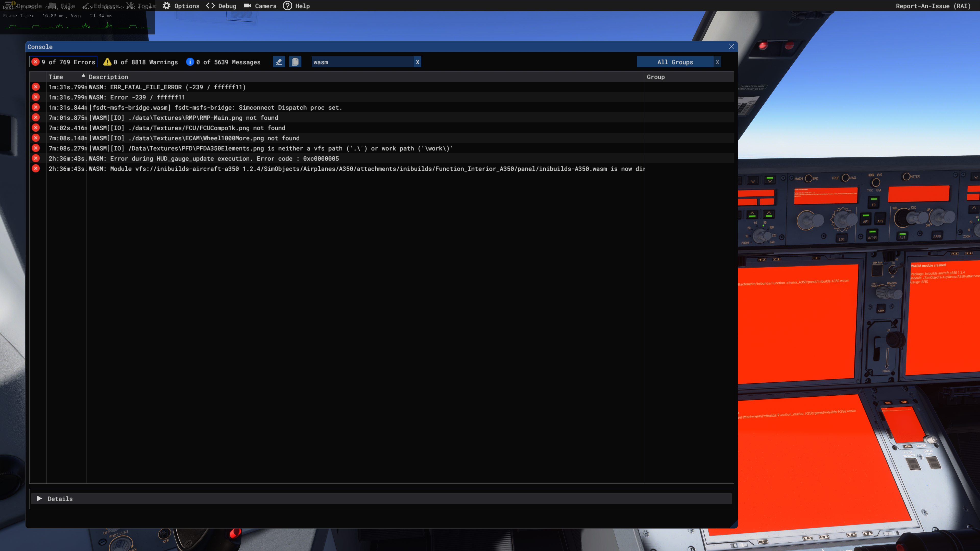The image size is (980, 551).
Task: Click the Options gear icon
Action: [x=166, y=6]
